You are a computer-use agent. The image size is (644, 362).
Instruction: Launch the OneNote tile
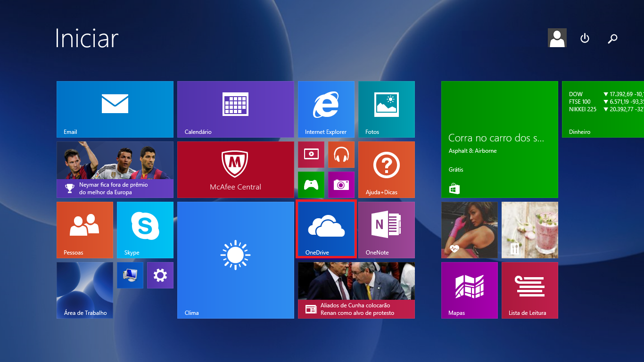pyautogui.click(x=386, y=230)
